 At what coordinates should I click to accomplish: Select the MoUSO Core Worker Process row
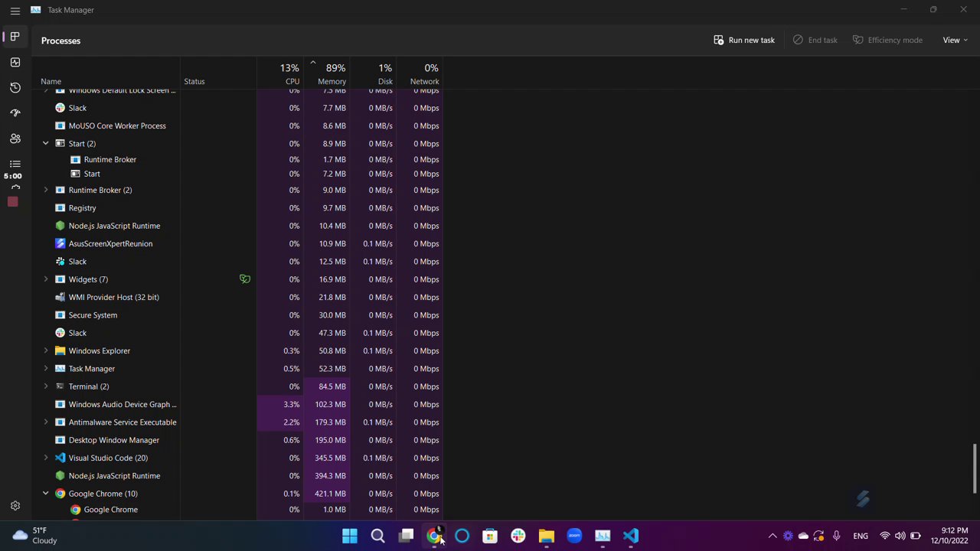click(x=237, y=126)
